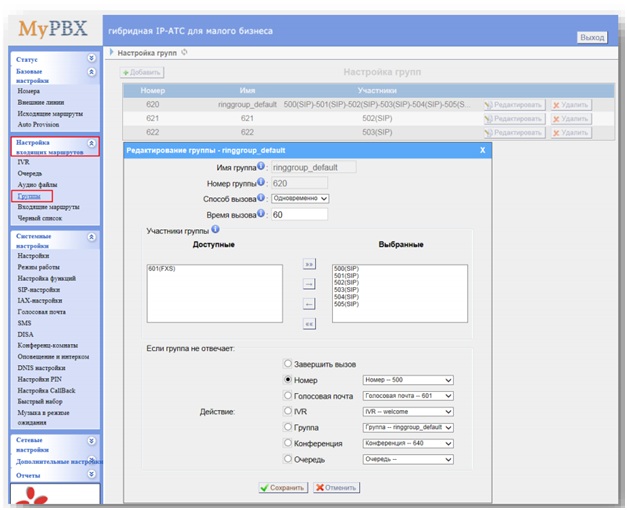Open the Способ вызова dropdown
The height and width of the screenshot is (510, 627).
coord(300,198)
